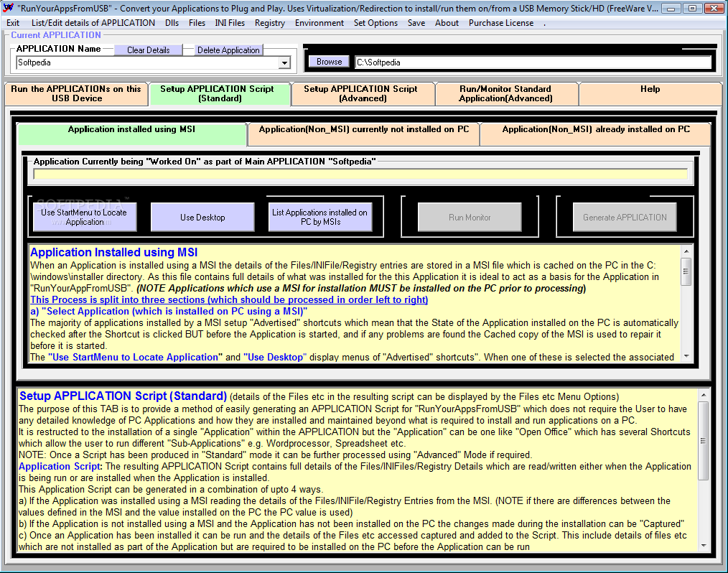728x573 pixels.
Task: Expand the APPLICATION Name dropdown arrow
Action: point(284,62)
